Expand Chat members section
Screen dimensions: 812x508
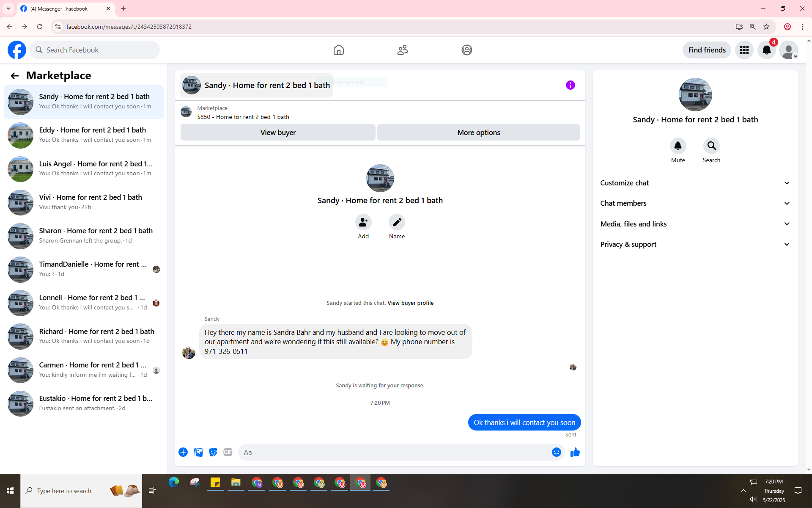point(695,203)
